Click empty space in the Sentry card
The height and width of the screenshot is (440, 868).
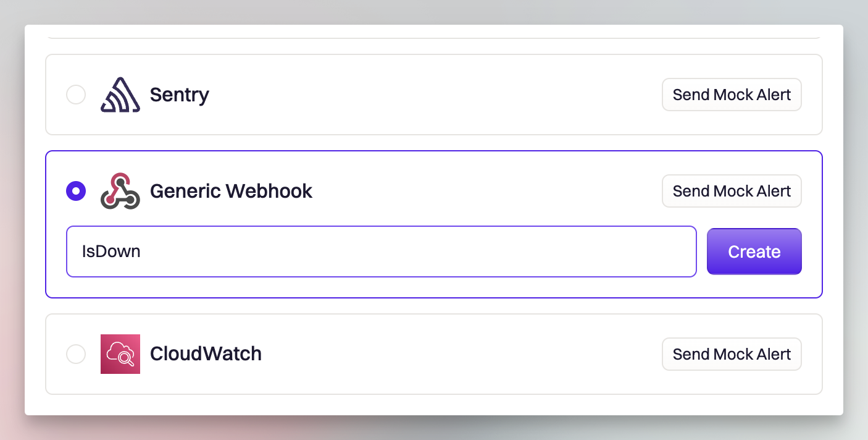tap(432, 95)
